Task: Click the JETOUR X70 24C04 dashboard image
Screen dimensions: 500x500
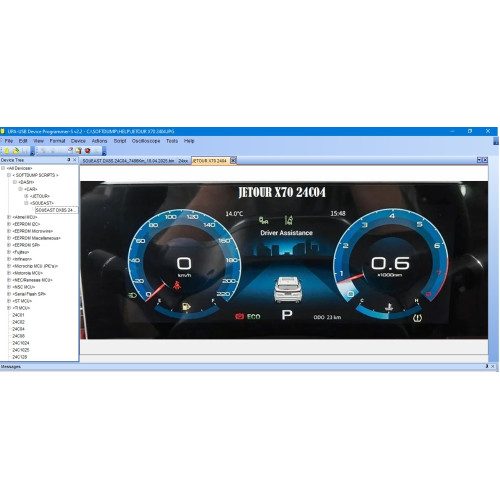Action: (x=284, y=260)
